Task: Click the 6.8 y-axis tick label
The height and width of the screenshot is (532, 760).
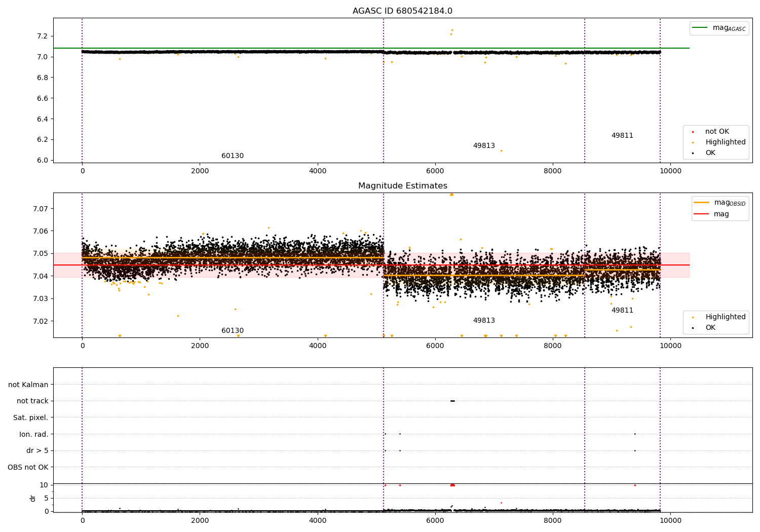Action: point(42,78)
